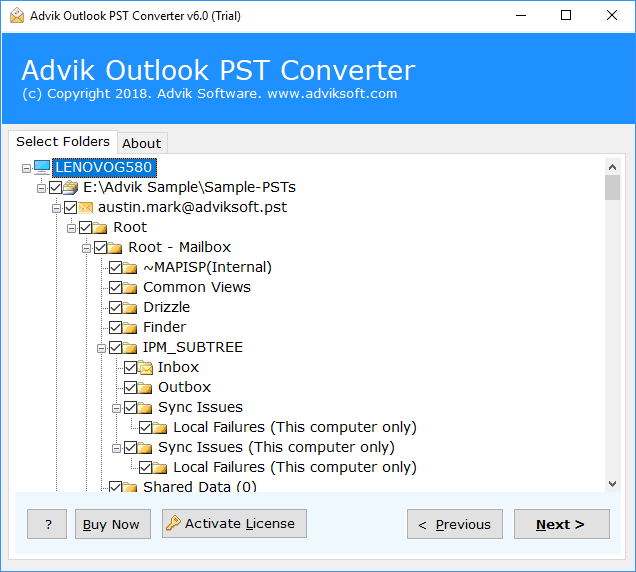This screenshot has height=572, width=636.
Task: Click the scrollbar up arrow
Action: (x=612, y=167)
